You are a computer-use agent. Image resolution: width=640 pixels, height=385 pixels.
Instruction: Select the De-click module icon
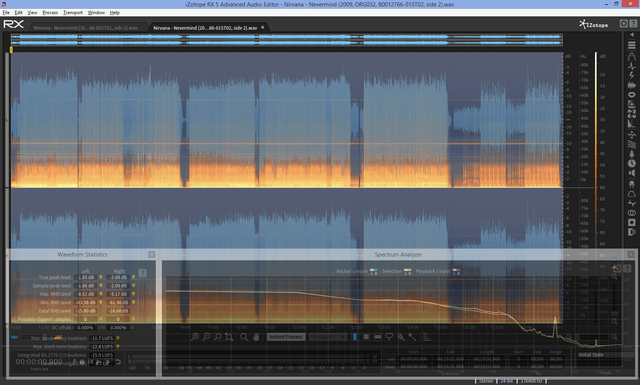click(631, 66)
